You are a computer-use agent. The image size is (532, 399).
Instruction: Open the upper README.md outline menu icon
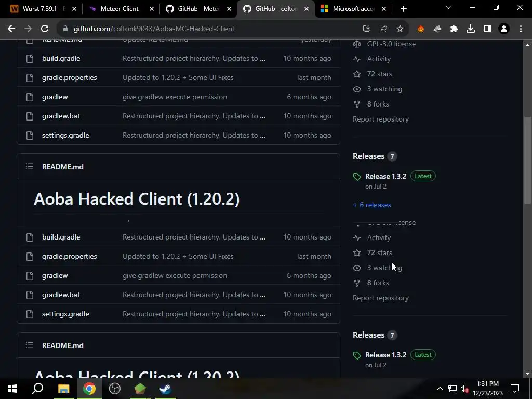[30, 167]
